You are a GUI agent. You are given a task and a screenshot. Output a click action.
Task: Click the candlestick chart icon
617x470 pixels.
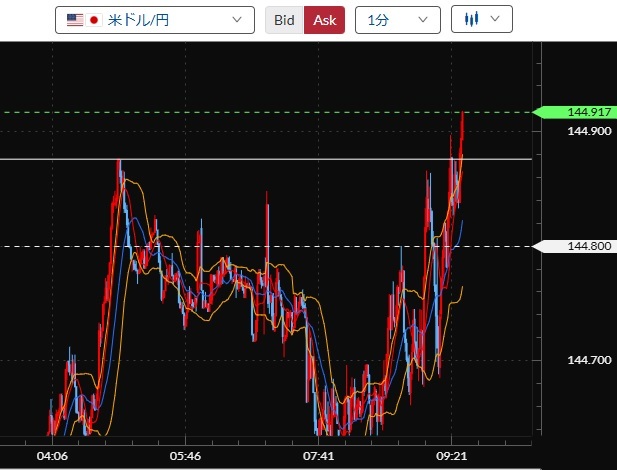tap(471, 19)
